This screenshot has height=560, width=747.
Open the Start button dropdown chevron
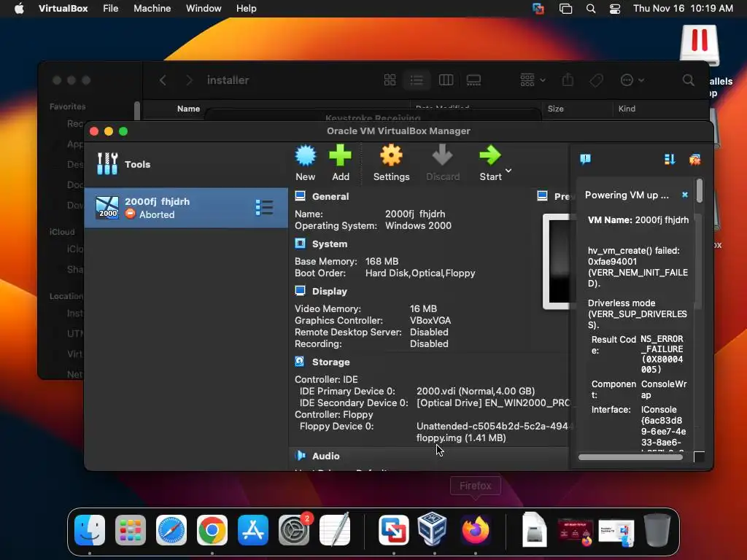[x=508, y=171]
